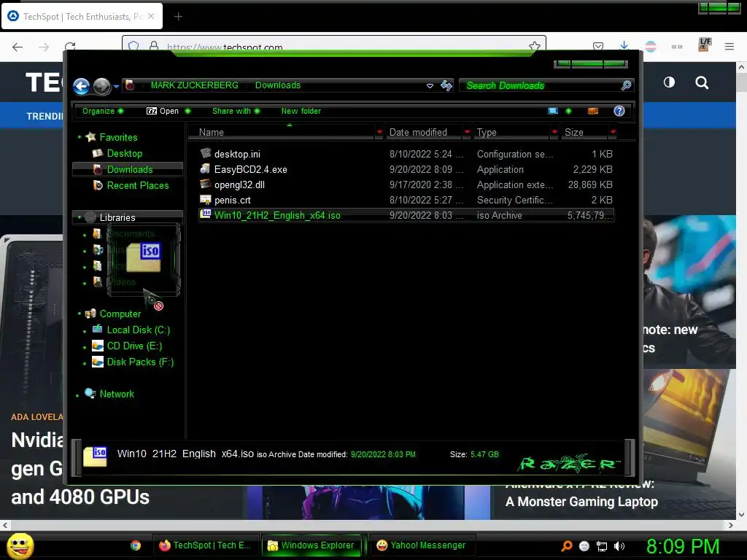This screenshot has width=747, height=560.
Task: Click the iso file icon in details pane
Action: pos(95,456)
